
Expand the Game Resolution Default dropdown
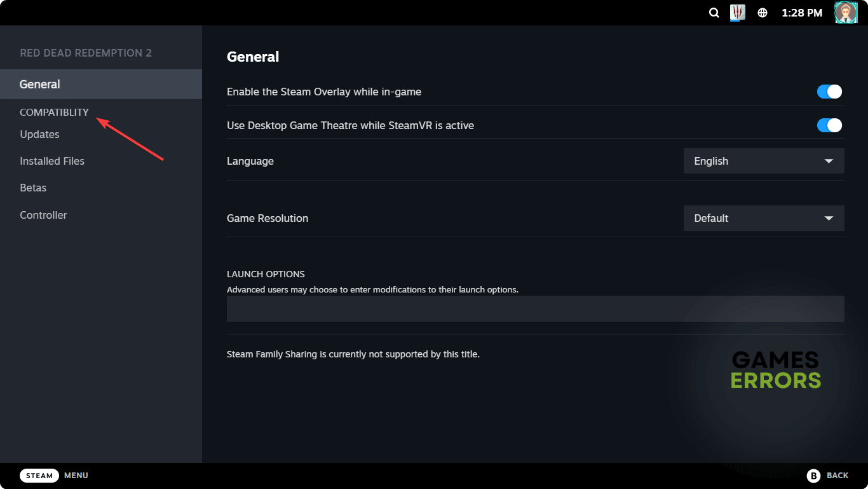click(x=764, y=218)
